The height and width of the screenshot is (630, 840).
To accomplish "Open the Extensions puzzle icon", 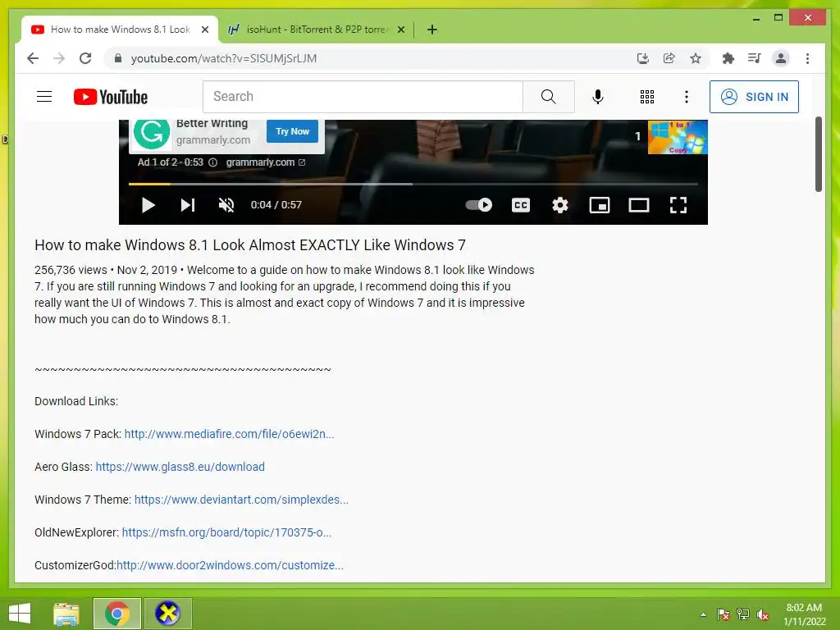I will 728,58.
